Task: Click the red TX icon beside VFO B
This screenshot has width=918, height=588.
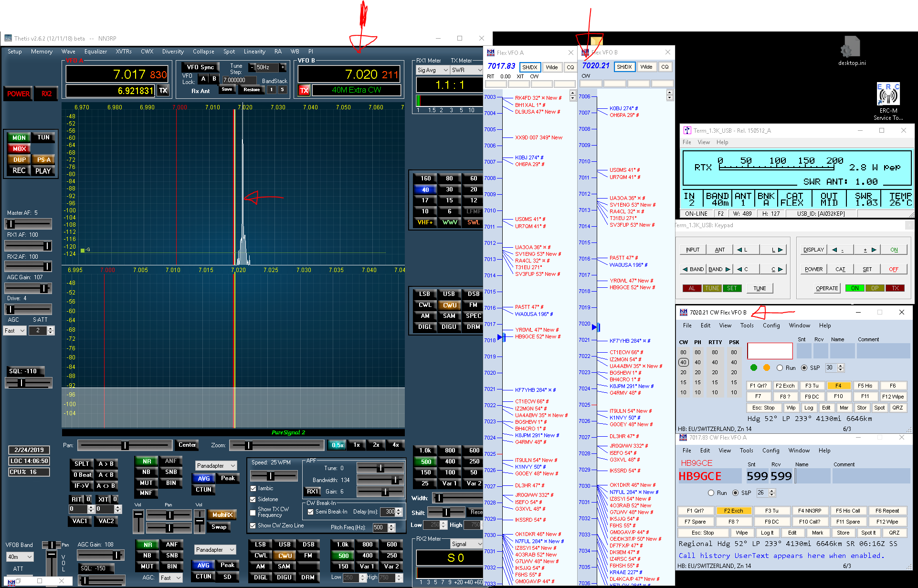Action: tap(304, 90)
